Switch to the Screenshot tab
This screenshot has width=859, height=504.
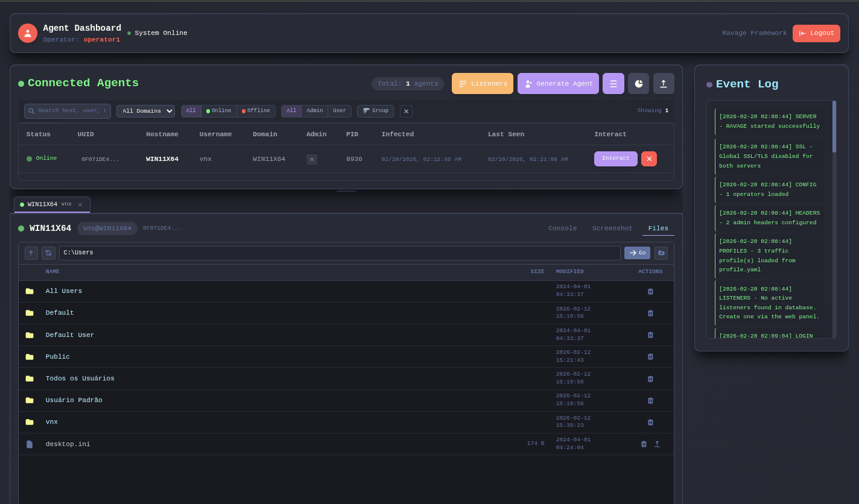tap(612, 228)
